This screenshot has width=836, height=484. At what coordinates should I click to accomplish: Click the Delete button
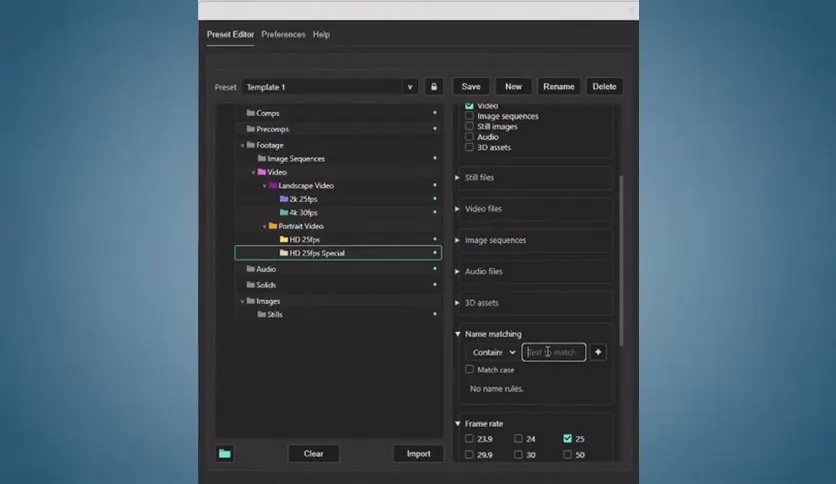tap(604, 86)
